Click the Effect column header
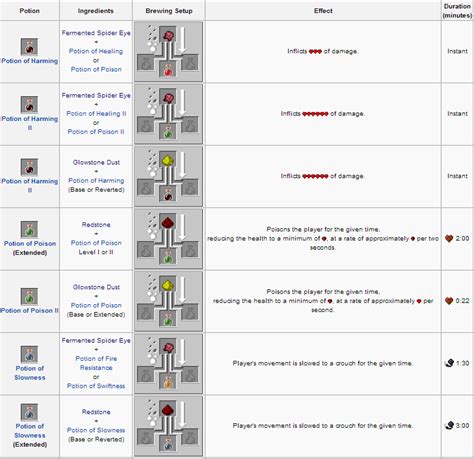 click(x=323, y=11)
